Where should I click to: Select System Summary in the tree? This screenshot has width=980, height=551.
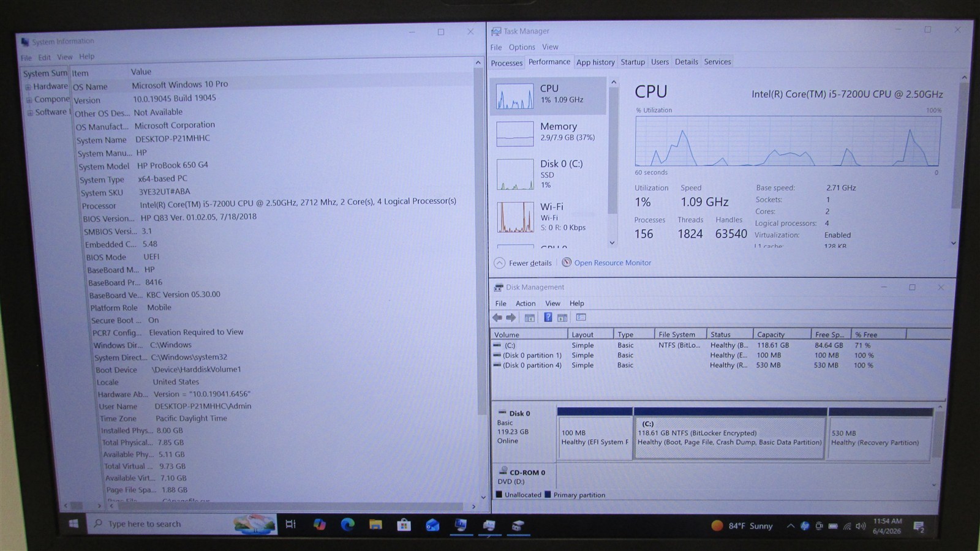coord(45,73)
